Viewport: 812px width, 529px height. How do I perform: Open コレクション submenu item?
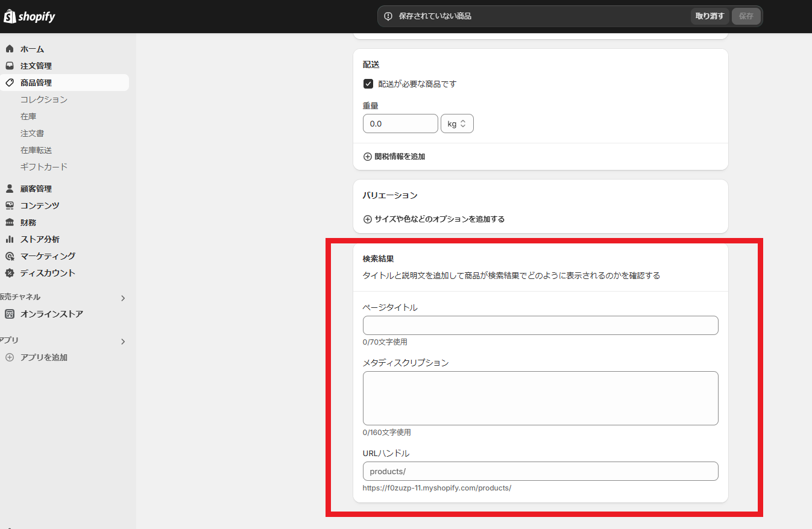click(x=44, y=99)
